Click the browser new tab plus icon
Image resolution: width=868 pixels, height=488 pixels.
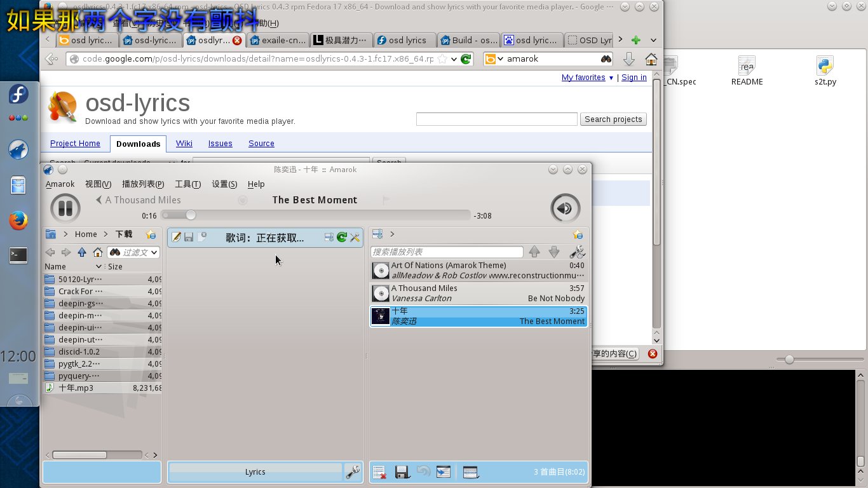click(635, 40)
